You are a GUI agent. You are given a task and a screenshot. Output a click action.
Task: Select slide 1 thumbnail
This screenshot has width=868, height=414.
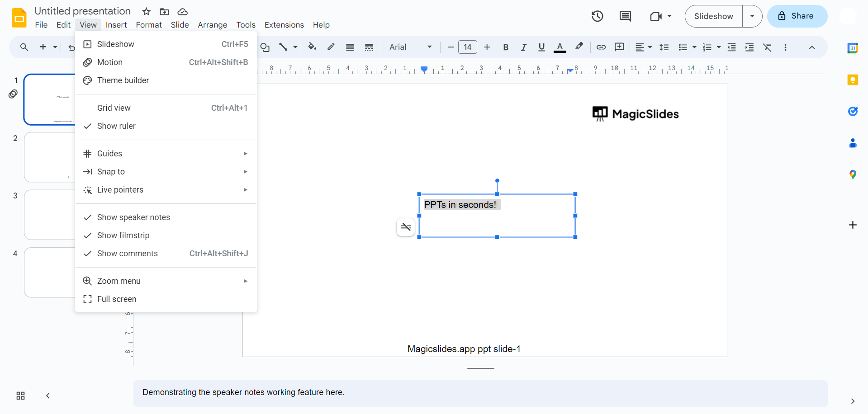[x=49, y=99]
